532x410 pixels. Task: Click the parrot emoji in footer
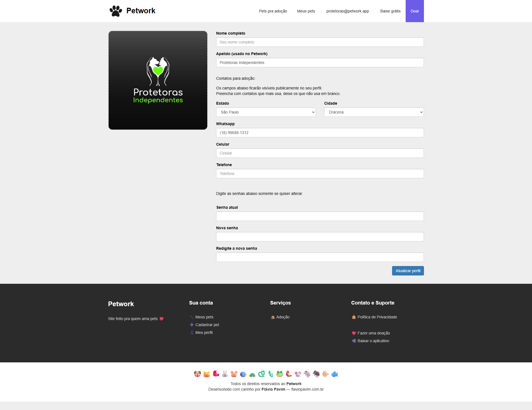coord(289,374)
